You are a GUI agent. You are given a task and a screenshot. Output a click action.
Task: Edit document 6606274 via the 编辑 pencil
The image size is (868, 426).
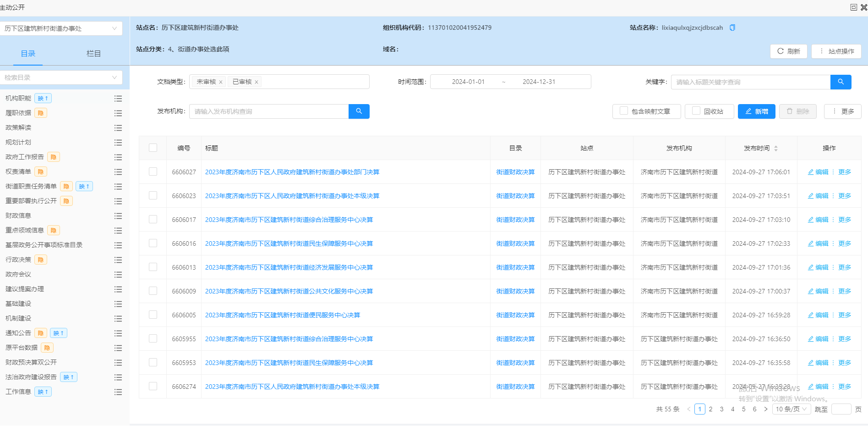click(818, 387)
